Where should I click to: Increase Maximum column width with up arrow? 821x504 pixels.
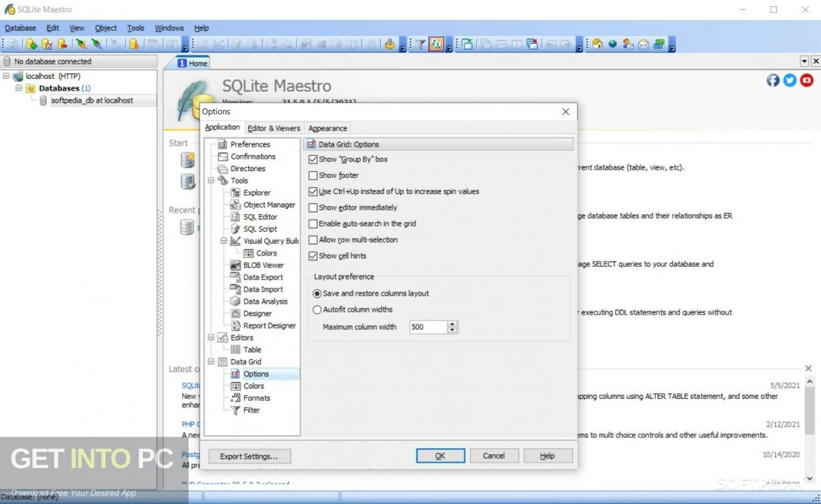coord(452,324)
